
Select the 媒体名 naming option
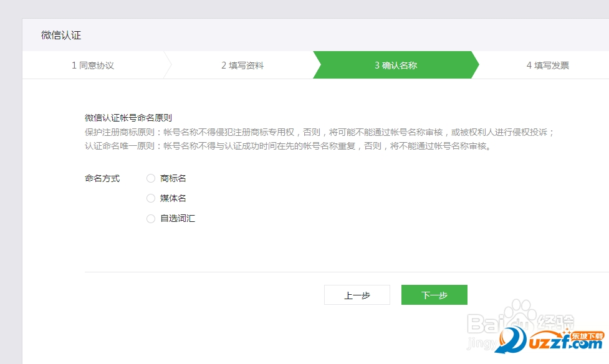click(168, 198)
